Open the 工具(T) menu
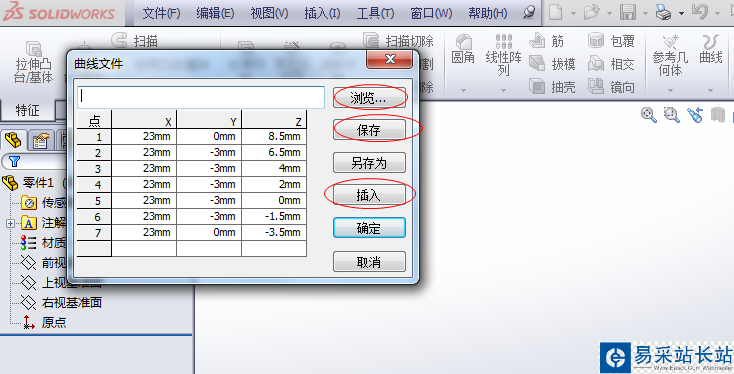This screenshot has height=374, width=734. click(375, 13)
